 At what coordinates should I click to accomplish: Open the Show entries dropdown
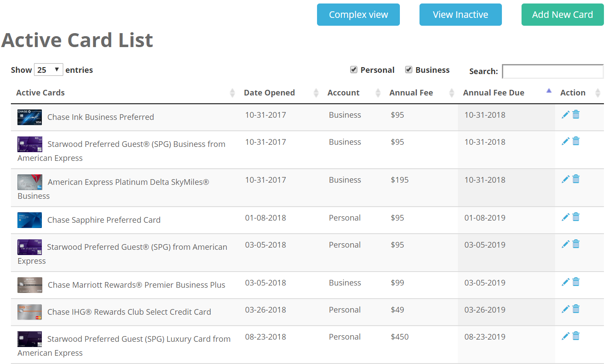click(x=48, y=70)
